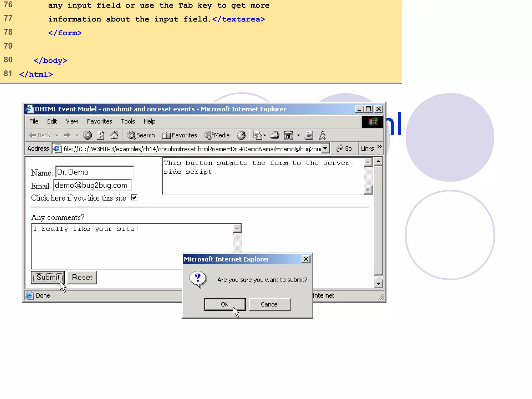The image size is (532, 399).
Task: Click the Print icon
Action: 275,135
